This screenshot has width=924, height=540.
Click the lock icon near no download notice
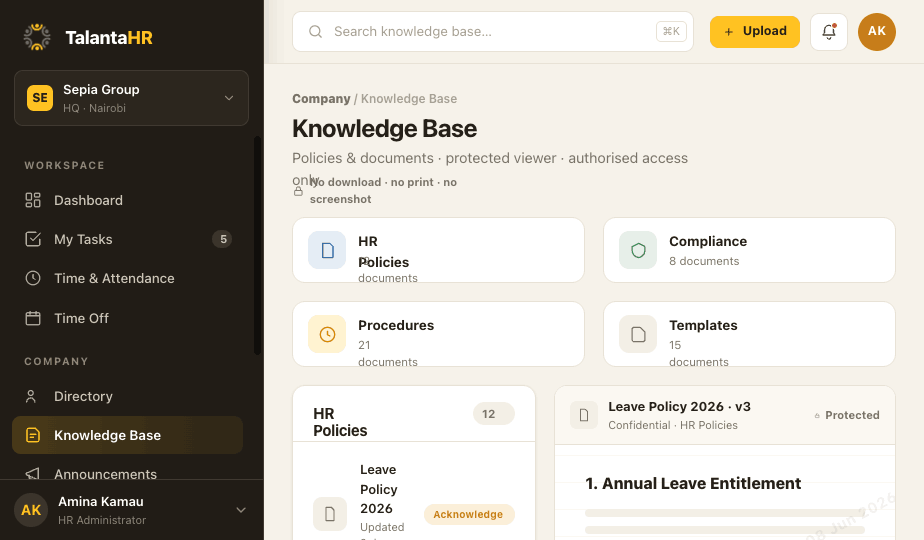[298, 191]
